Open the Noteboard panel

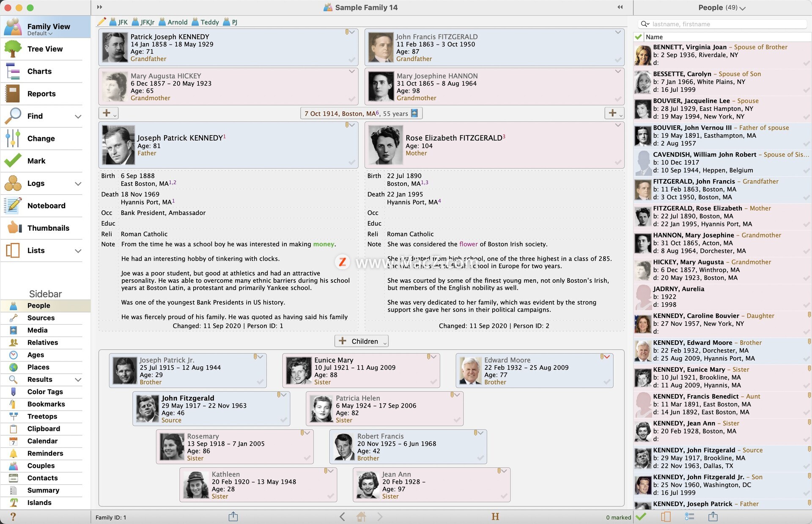45,206
